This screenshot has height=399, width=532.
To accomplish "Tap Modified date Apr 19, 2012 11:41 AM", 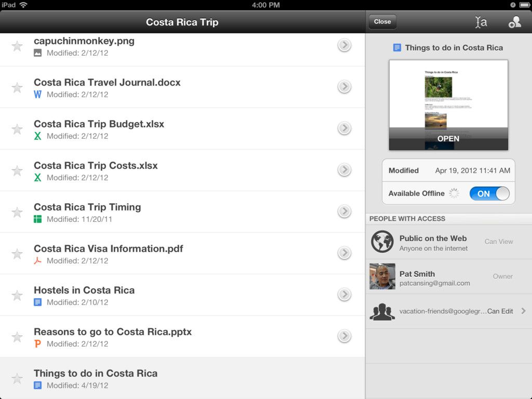I will 473,170.
